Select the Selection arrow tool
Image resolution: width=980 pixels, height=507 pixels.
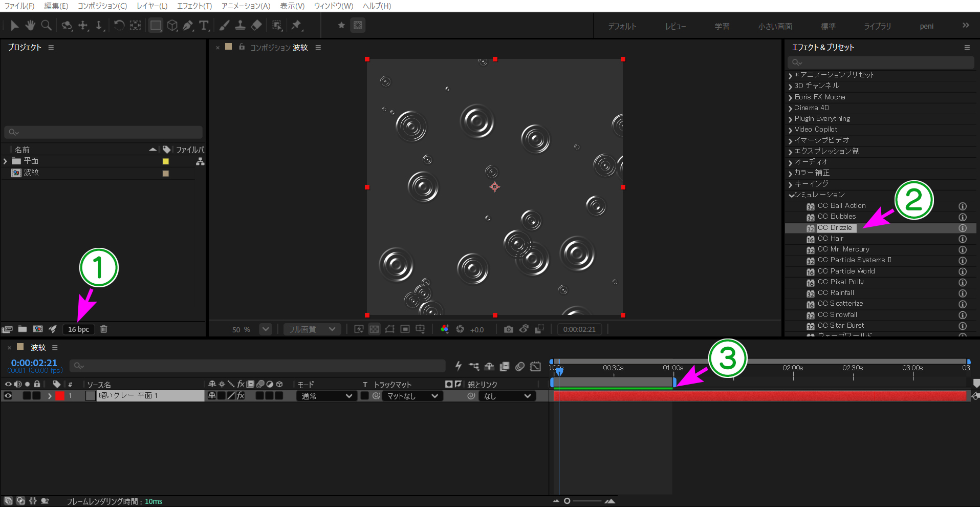point(15,25)
